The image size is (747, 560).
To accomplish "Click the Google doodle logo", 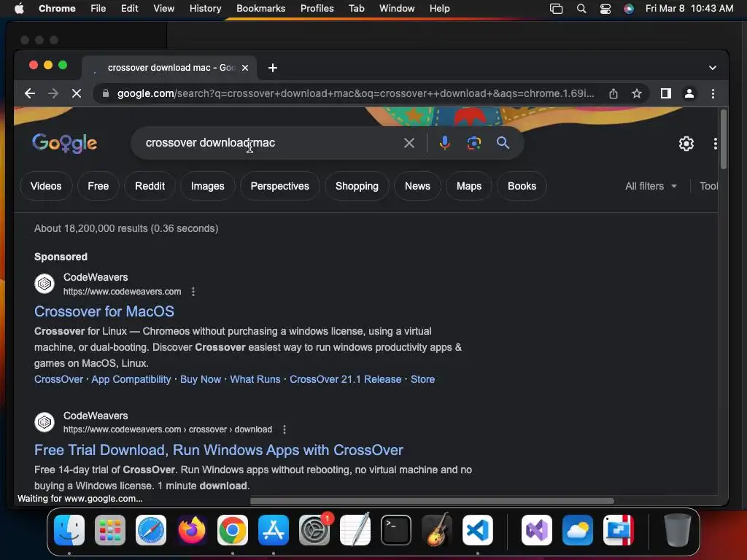I will (65, 143).
